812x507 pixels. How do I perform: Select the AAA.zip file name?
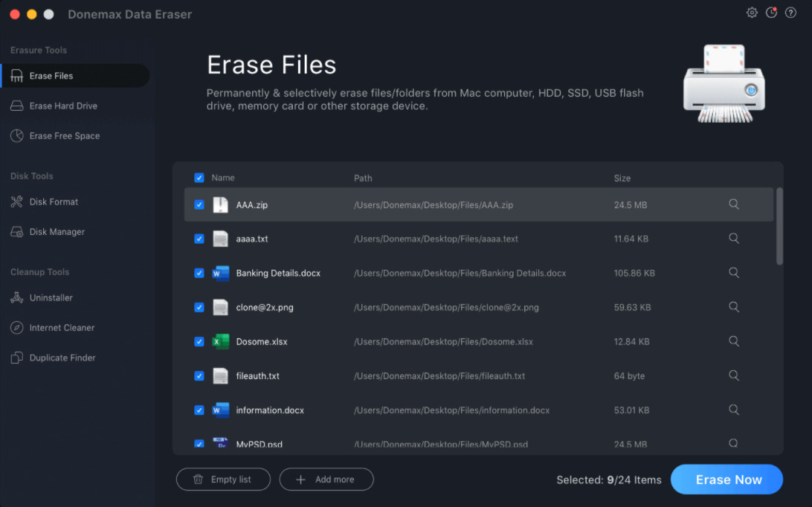[251, 204]
